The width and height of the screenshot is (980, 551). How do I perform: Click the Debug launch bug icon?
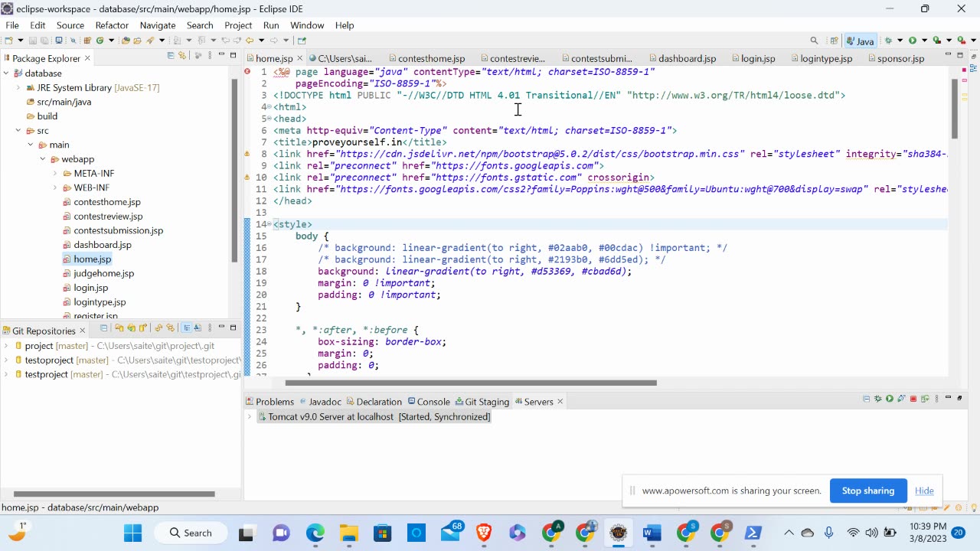point(888,41)
